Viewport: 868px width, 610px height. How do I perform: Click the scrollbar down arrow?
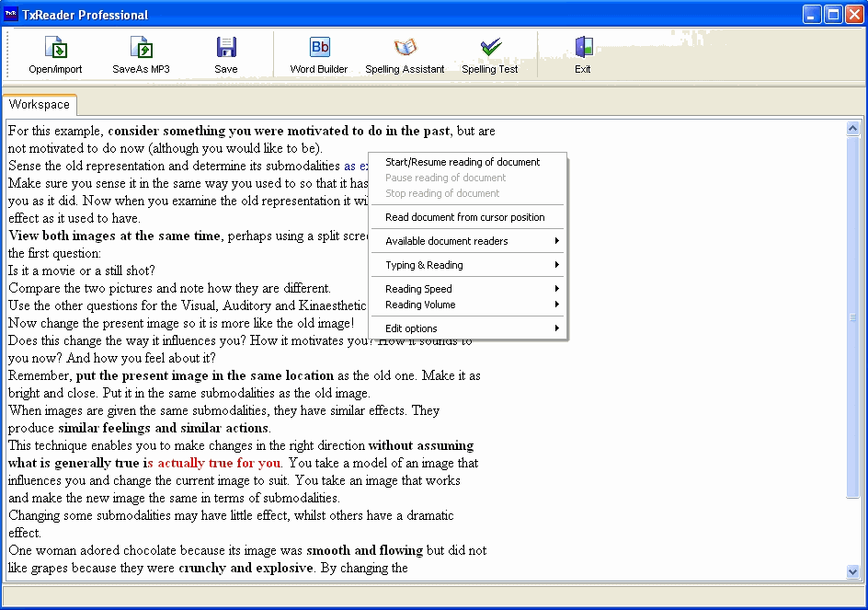coord(852,571)
